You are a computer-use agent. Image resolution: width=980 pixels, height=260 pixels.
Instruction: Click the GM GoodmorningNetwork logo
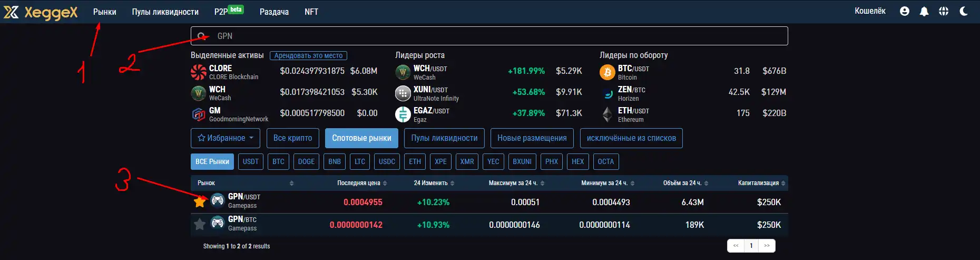(x=199, y=114)
